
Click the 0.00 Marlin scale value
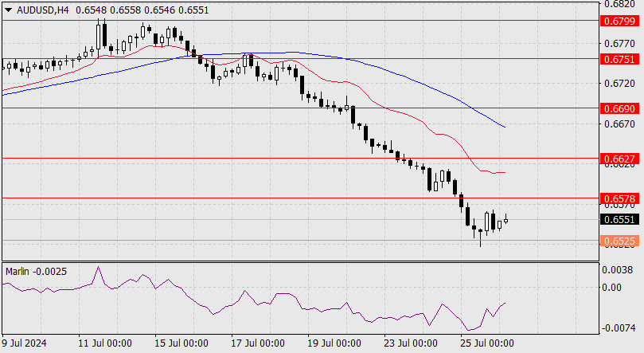click(611, 288)
